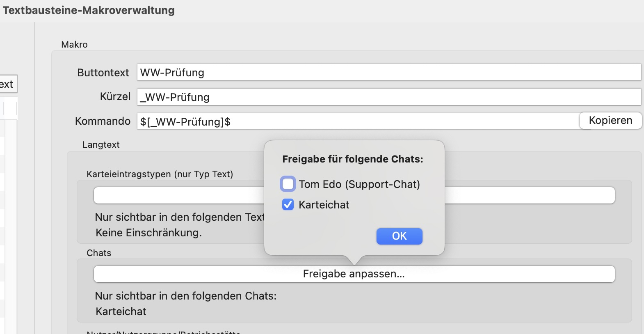Click the Langtext section label

[101, 144]
